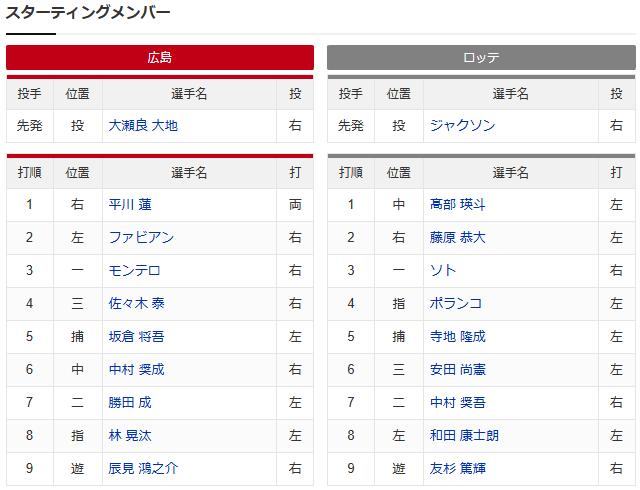This screenshot has width=640, height=490.
Task: Click 中村 奨成 player link
Action: (136, 370)
